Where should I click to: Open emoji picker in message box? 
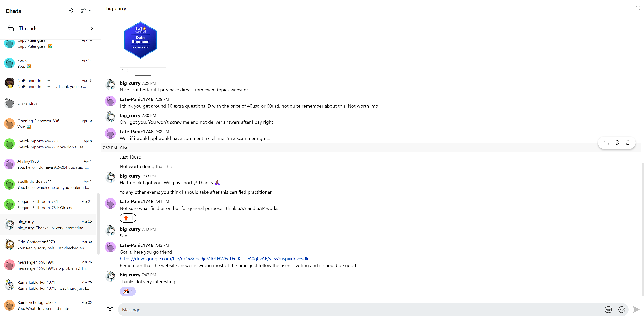point(621,309)
